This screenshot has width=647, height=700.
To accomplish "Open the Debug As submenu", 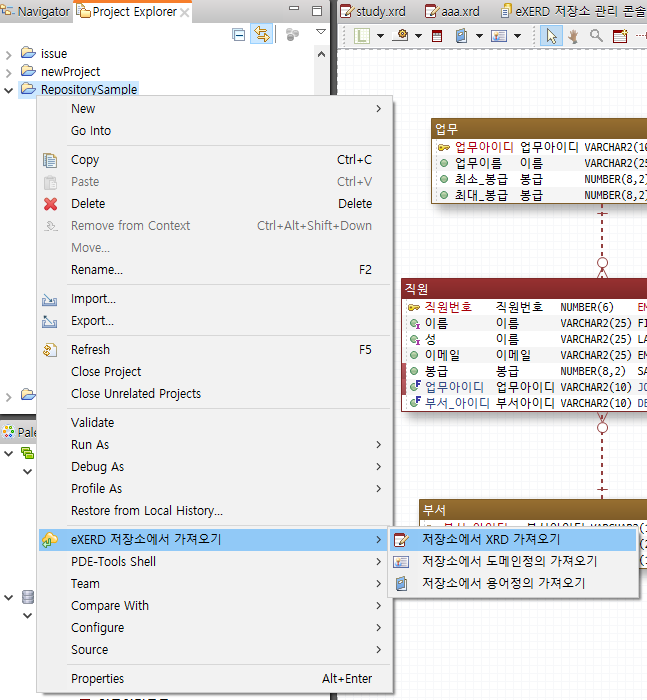I will (x=215, y=467).
